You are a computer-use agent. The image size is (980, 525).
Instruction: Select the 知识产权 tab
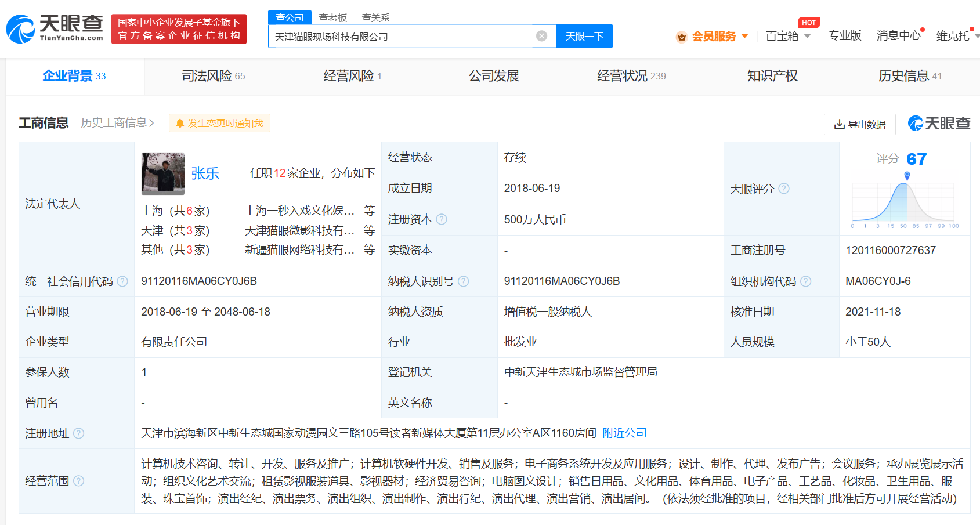point(772,76)
